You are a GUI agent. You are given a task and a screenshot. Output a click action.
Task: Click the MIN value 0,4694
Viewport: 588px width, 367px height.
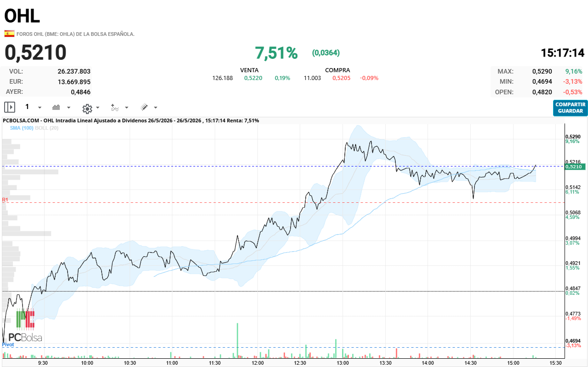pyautogui.click(x=542, y=81)
